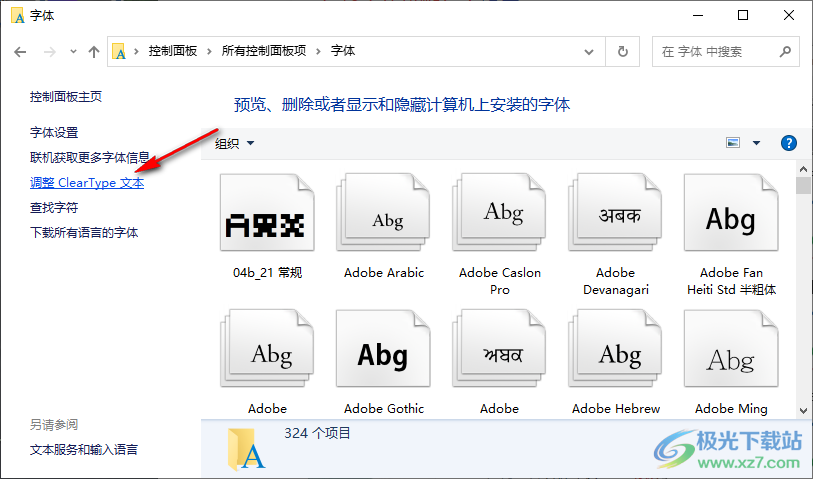This screenshot has height=479, width=813.
Task: Select the Adobe Arabic font icon
Action: point(384,213)
